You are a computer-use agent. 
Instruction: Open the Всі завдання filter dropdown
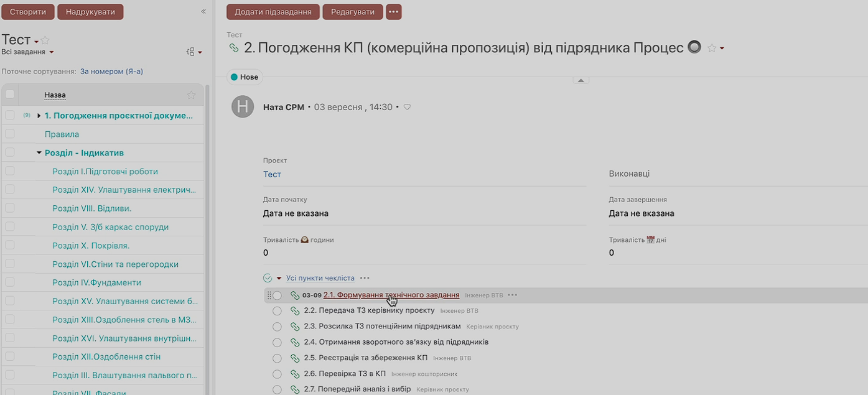[x=28, y=52]
